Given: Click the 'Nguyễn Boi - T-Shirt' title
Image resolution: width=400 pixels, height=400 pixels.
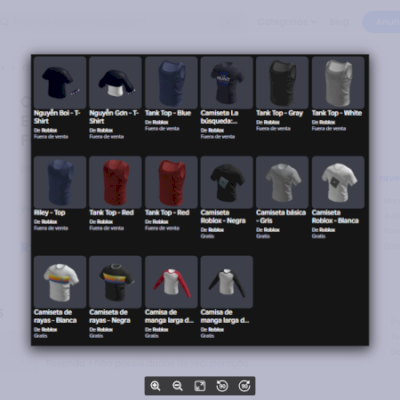Looking at the screenshot, I should point(57,117).
